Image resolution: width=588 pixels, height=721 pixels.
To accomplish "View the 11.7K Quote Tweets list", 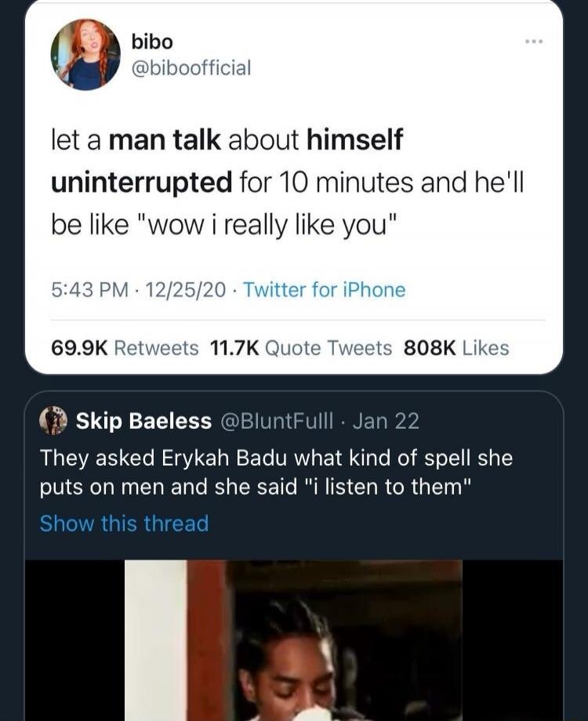I will coord(301,348).
